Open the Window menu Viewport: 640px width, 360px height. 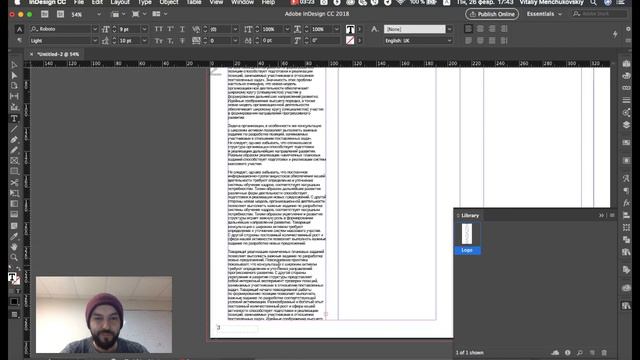[242, 2]
